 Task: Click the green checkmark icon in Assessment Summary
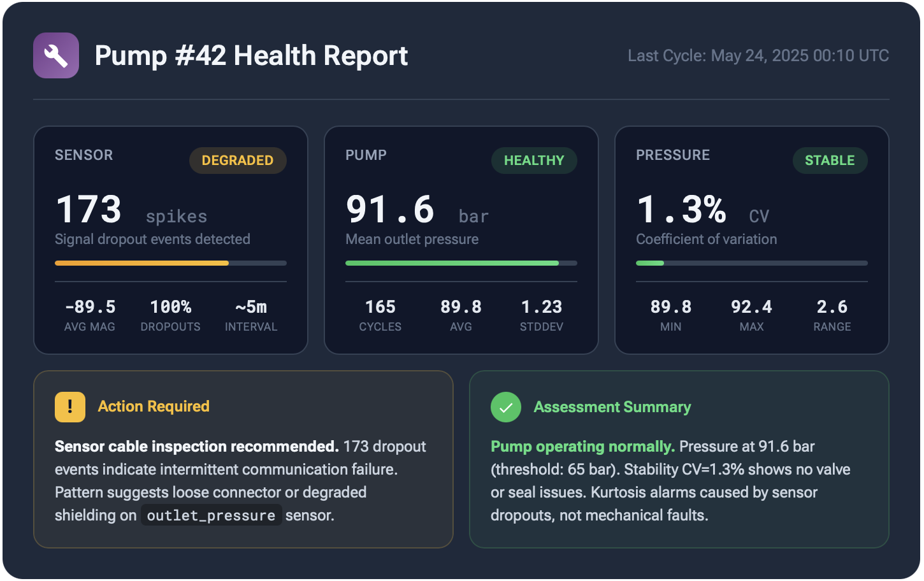[506, 406]
